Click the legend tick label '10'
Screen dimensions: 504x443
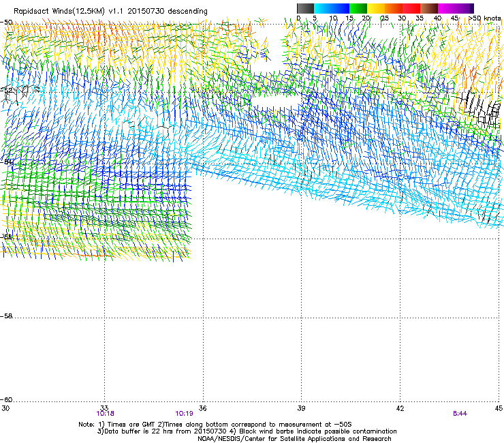(333, 18)
